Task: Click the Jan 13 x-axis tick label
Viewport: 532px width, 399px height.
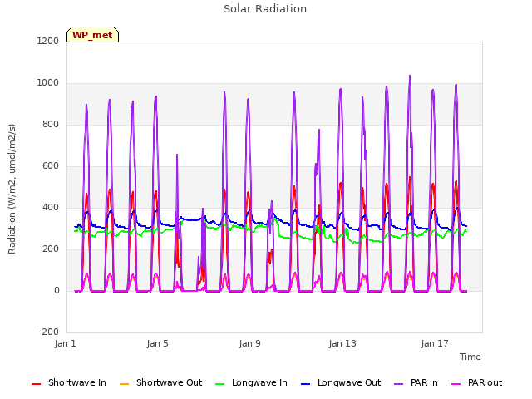Action: tap(342, 343)
